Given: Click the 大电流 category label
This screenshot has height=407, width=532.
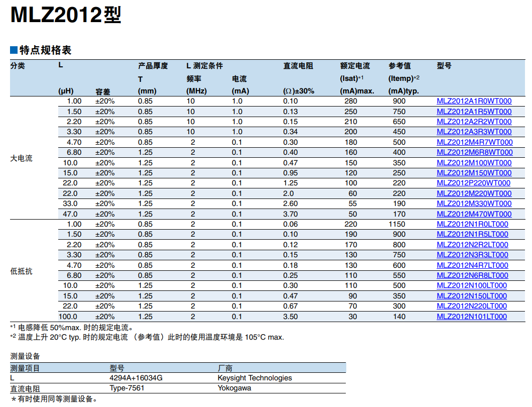Looking at the screenshot, I should click(x=22, y=158).
